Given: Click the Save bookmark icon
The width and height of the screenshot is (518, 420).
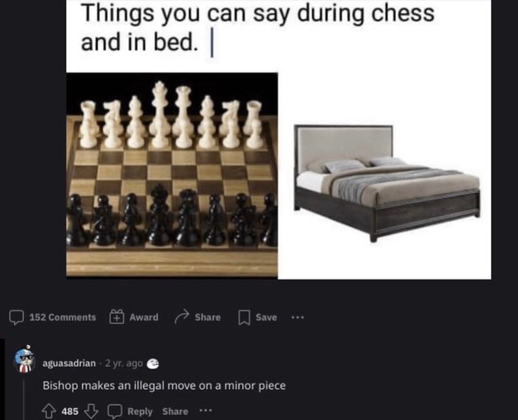Looking at the screenshot, I should [x=244, y=317].
